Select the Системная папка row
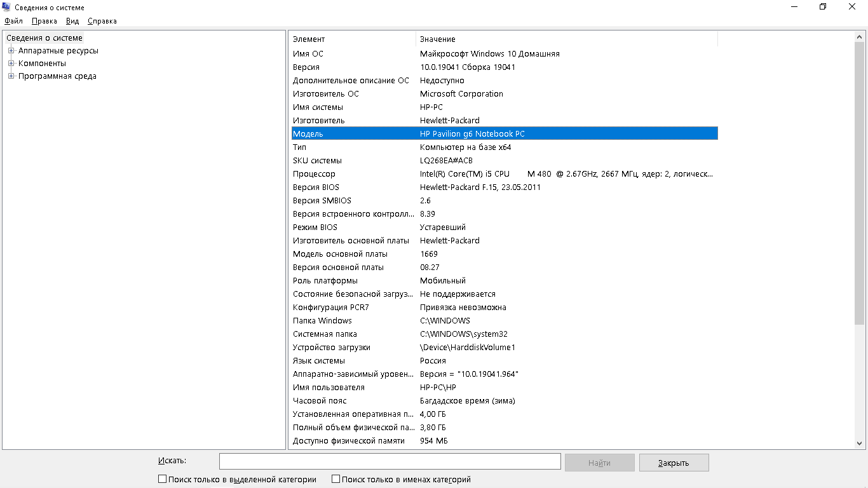Image resolution: width=868 pixels, height=488 pixels. click(505, 334)
